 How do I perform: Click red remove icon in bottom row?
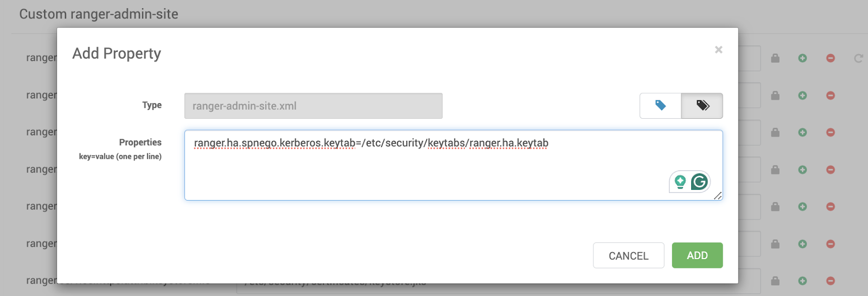(830, 281)
